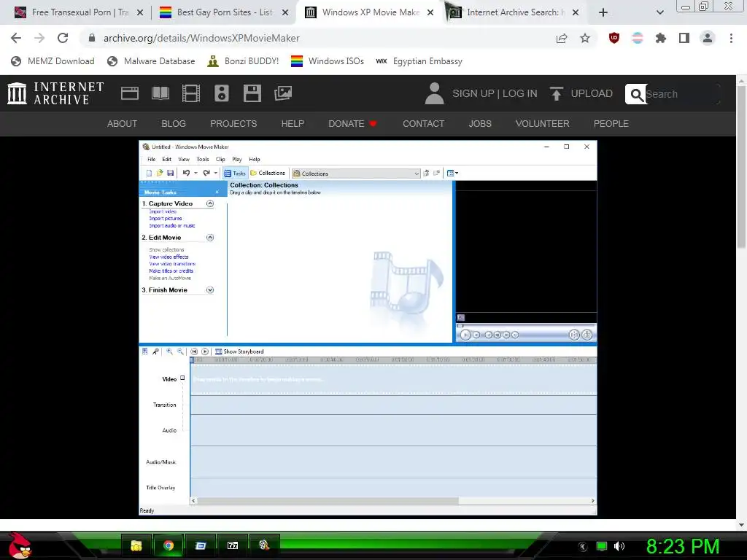This screenshot has height=560, width=747.
Task: Click the Archive web icon
Action: pos(130,93)
